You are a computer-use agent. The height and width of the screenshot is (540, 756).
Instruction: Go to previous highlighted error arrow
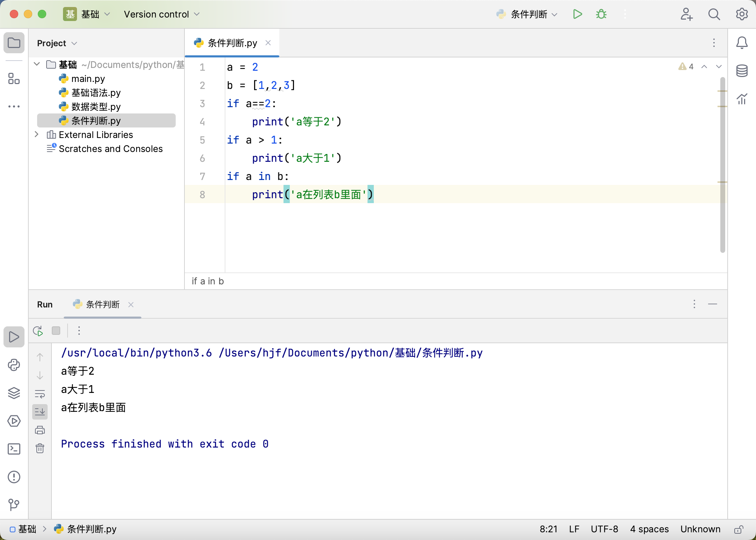pos(704,67)
